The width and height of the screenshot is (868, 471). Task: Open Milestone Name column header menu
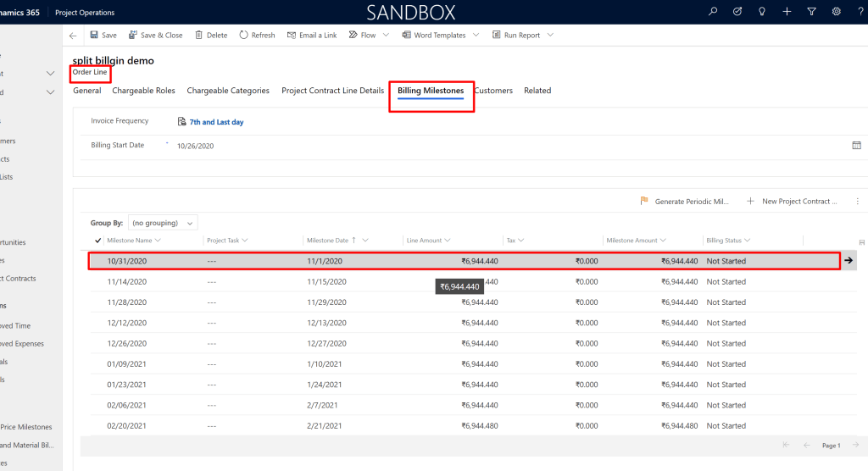click(x=134, y=241)
